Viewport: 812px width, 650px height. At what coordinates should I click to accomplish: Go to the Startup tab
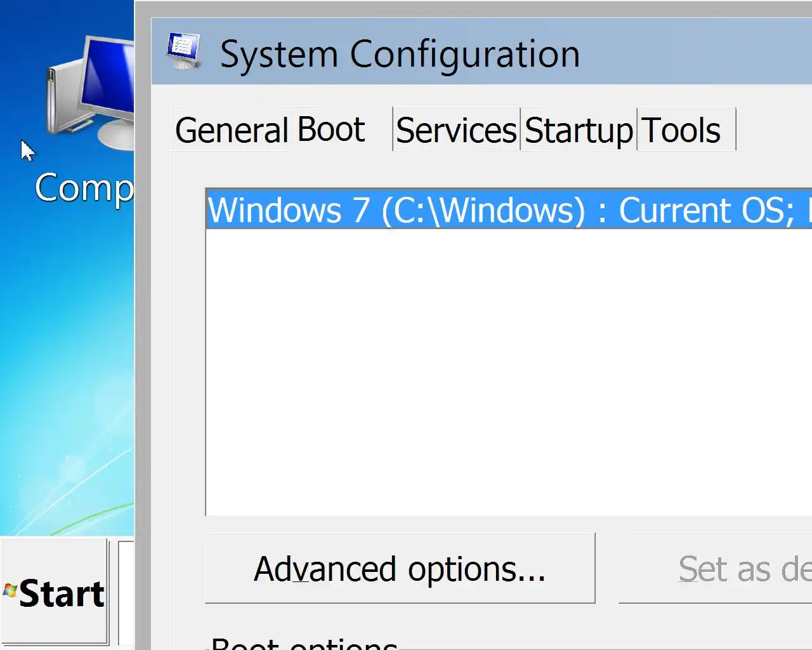579,130
